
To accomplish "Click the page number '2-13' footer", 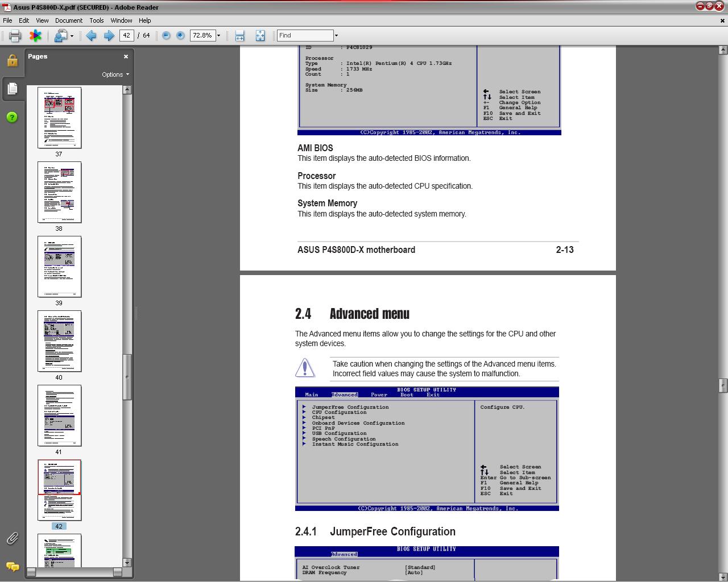I will click(565, 250).
